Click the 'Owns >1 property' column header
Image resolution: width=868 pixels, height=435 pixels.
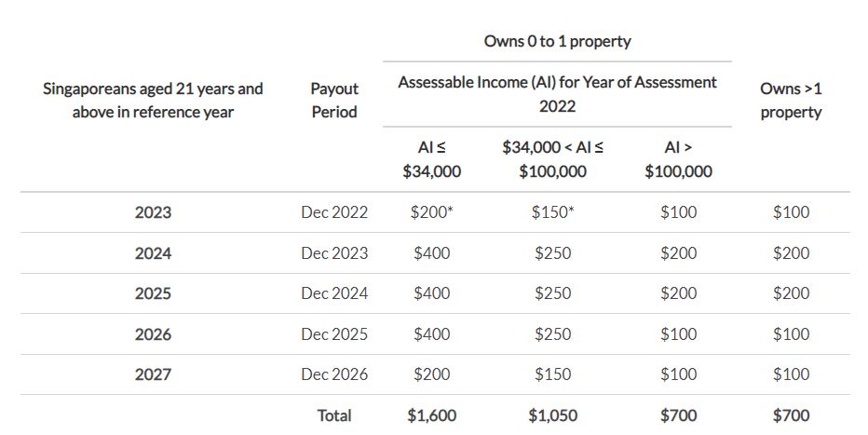pyautogui.click(x=791, y=101)
